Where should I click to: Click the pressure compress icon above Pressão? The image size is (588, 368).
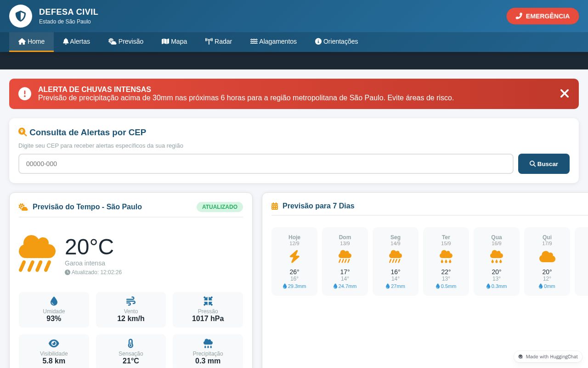[208, 301]
